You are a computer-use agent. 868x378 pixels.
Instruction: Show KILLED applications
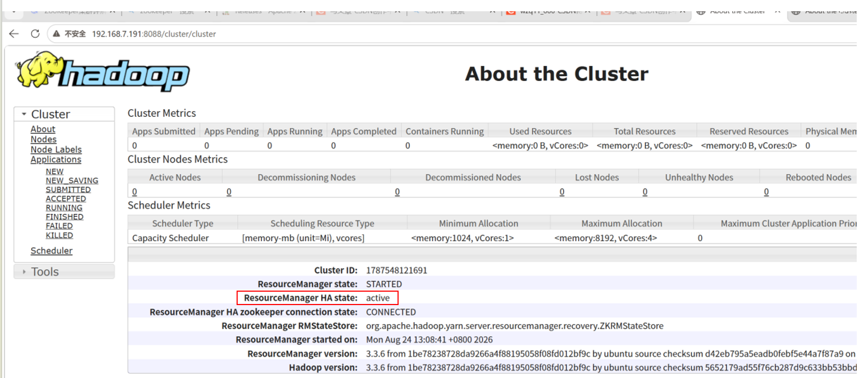[x=59, y=235]
